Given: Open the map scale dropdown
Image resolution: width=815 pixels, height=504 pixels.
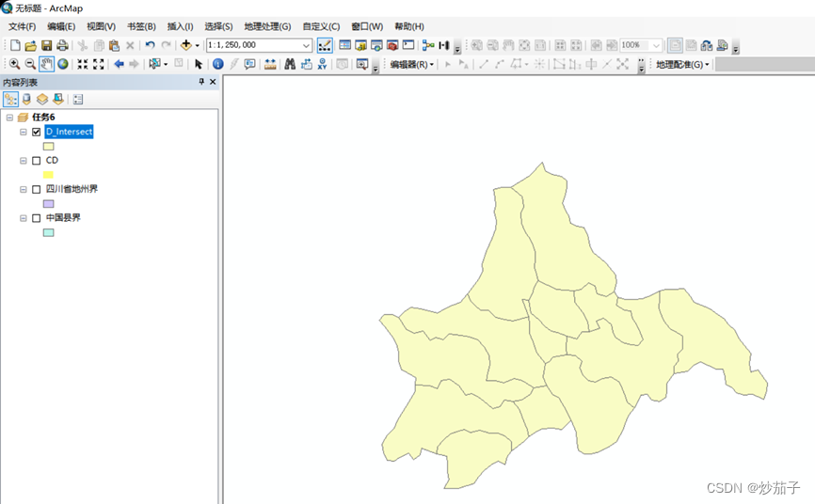Looking at the screenshot, I should [307, 45].
